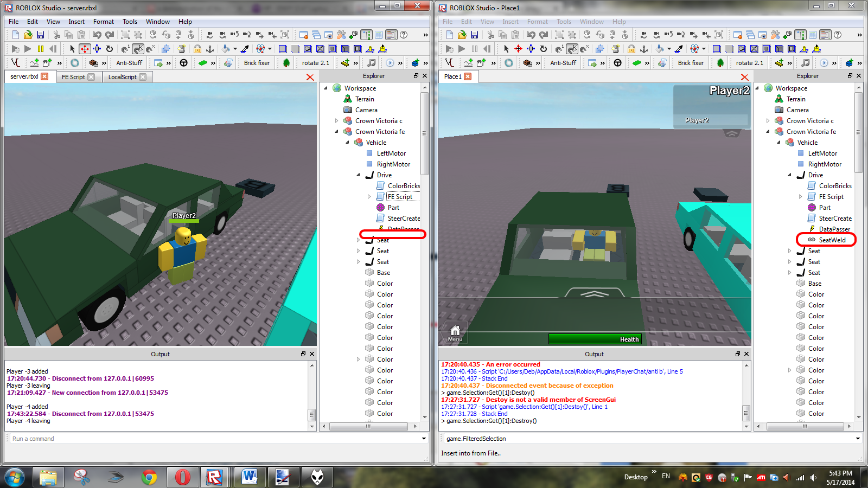The height and width of the screenshot is (488, 868).
Task: Expand FE Script node in server.rbxl Explorer
Action: pos(369,197)
